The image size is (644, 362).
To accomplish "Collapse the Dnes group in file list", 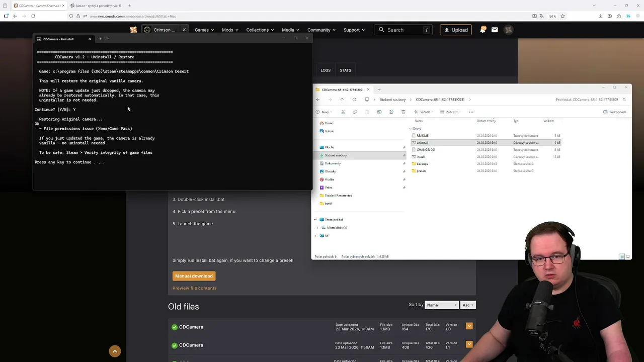I will click(410, 129).
